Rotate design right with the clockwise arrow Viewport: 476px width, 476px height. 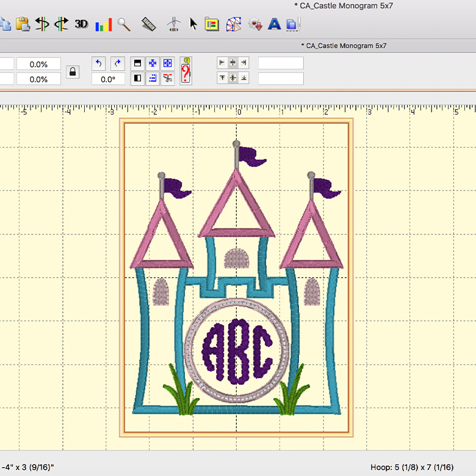pos(118,63)
